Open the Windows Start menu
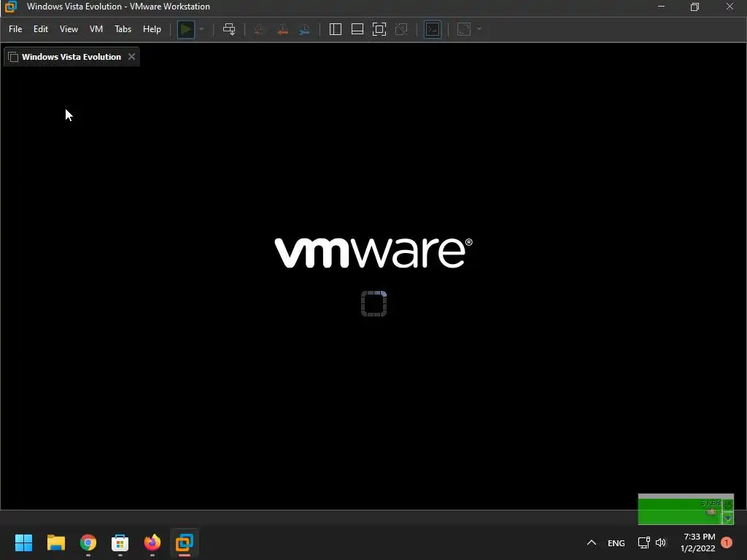The image size is (747, 560). coord(24,542)
